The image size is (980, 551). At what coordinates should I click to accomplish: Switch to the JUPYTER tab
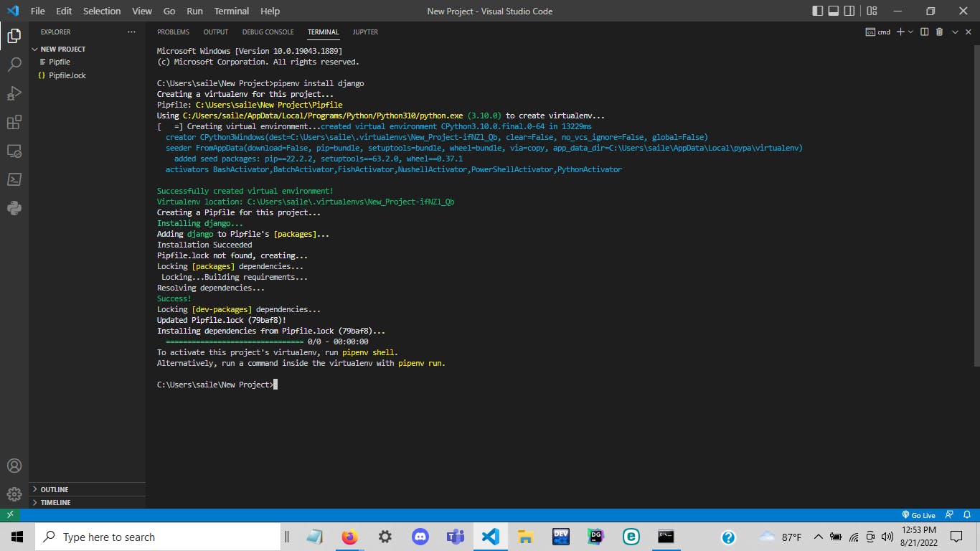pyautogui.click(x=365, y=32)
